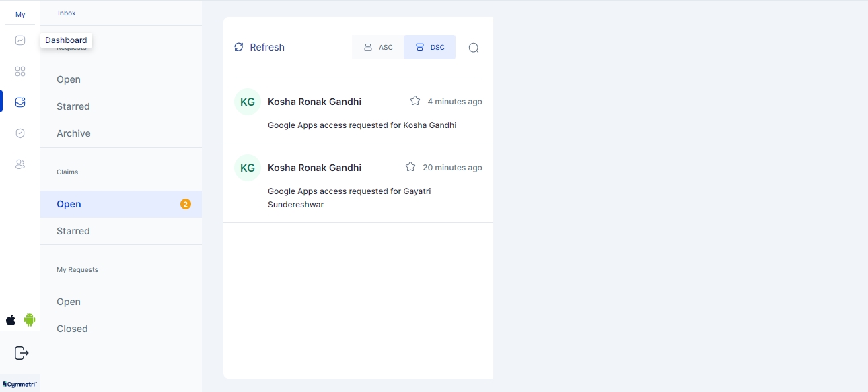Viewport: 868px width, 392px height.
Task: Click the logout icon
Action: pyautogui.click(x=22, y=353)
